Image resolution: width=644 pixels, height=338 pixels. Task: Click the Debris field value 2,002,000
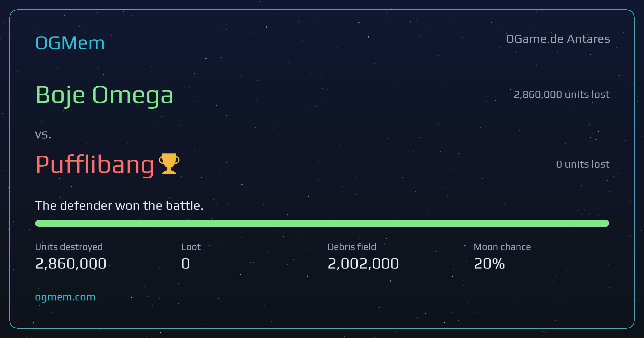click(x=363, y=264)
